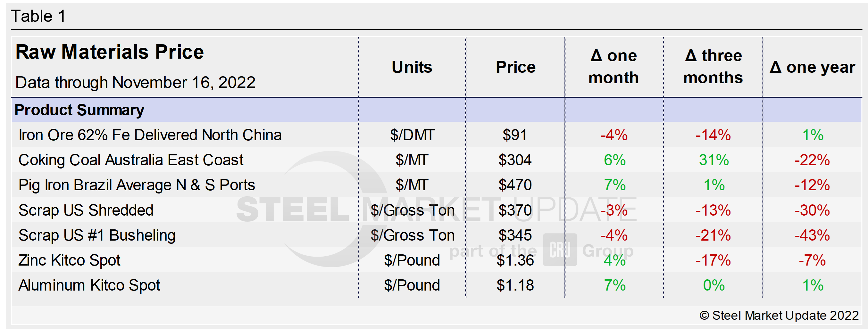Select the Scrap US Shredded label
Screen dimensions: 868x329
coord(86,210)
